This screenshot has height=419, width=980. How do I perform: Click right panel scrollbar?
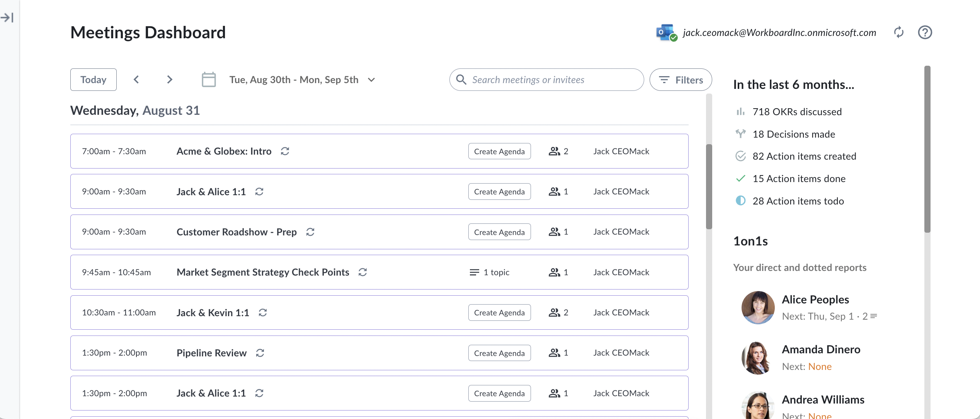(927, 149)
